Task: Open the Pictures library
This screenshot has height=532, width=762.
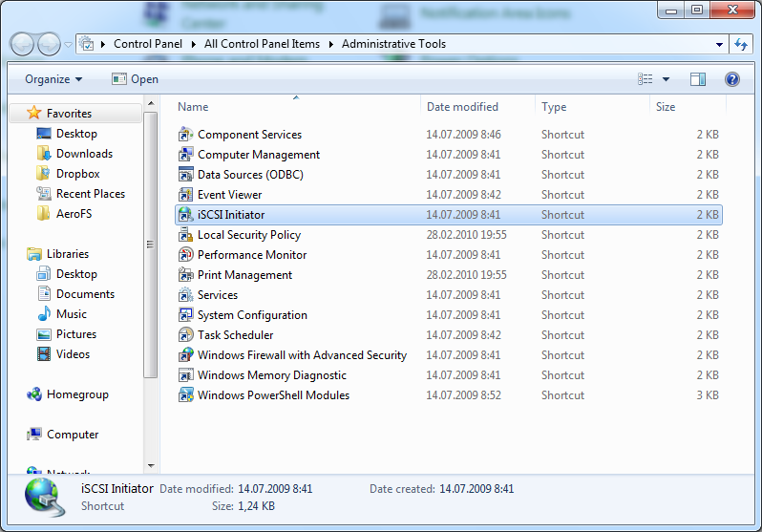Action: [67, 334]
